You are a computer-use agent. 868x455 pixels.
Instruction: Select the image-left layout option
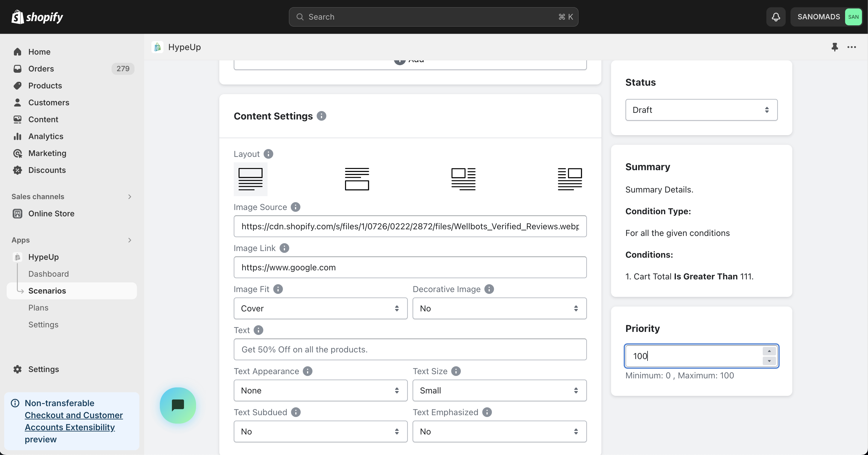tap(463, 179)
